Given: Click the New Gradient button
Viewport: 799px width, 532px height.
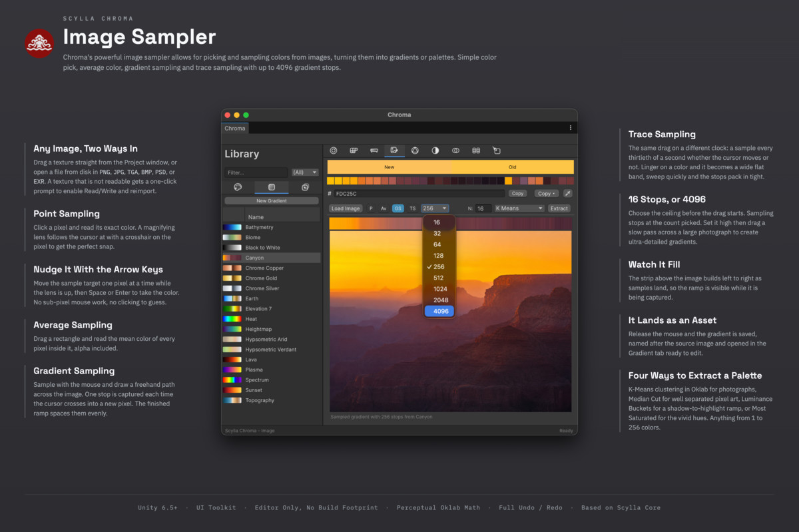Looking at the screenshot, I should 272,200.
